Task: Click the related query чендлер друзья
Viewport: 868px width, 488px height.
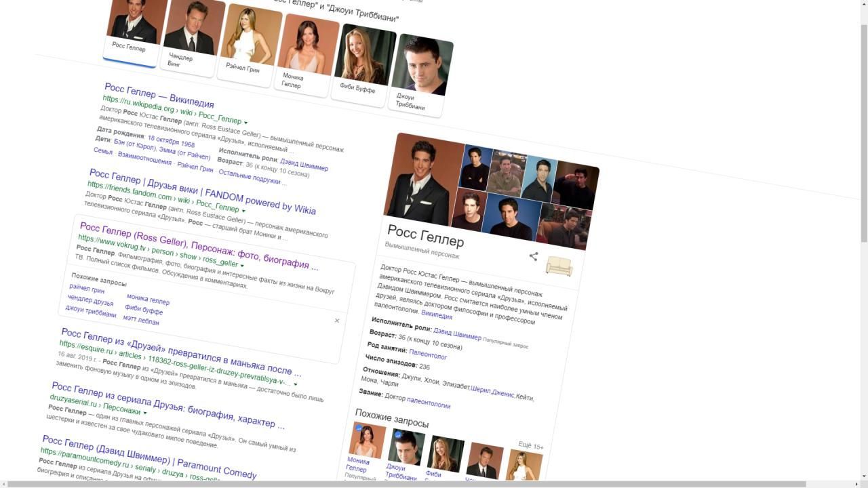Action: [90, 300]
